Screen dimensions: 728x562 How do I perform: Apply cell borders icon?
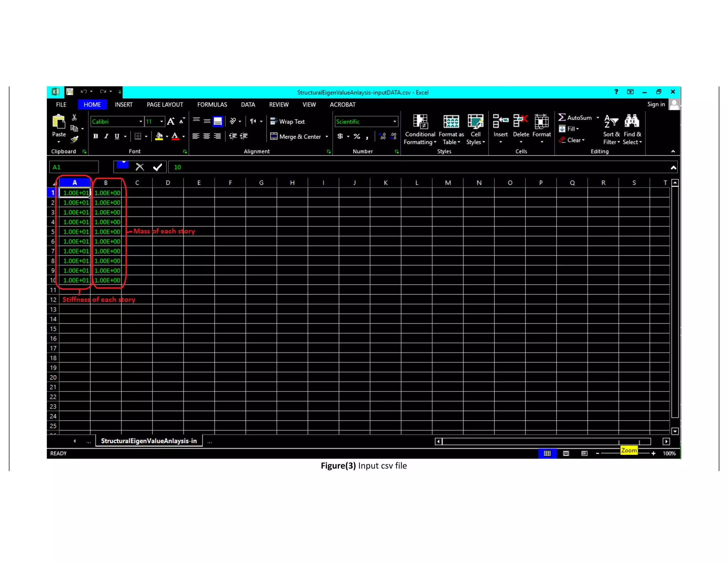pos(138,136)
